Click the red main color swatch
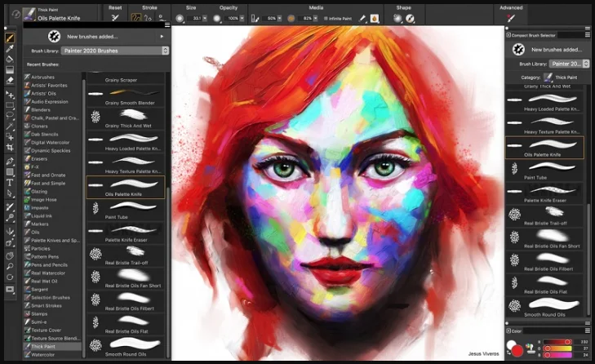The height and width of the screenshot is (364, 595). point(517,351)
